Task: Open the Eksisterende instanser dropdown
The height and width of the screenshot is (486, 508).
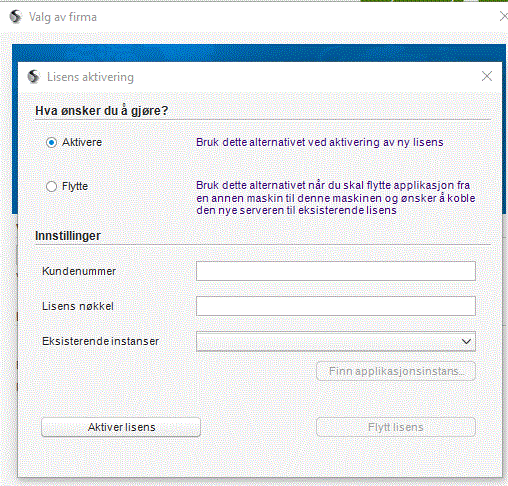Action: tap(336, 341)
